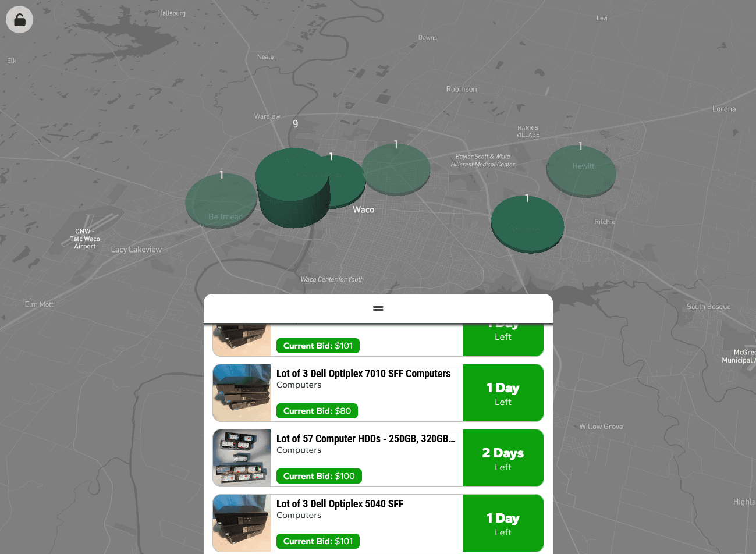
Task: Click 1 Day Left panel on 7010 listing
Action: (x=503, y=393)
